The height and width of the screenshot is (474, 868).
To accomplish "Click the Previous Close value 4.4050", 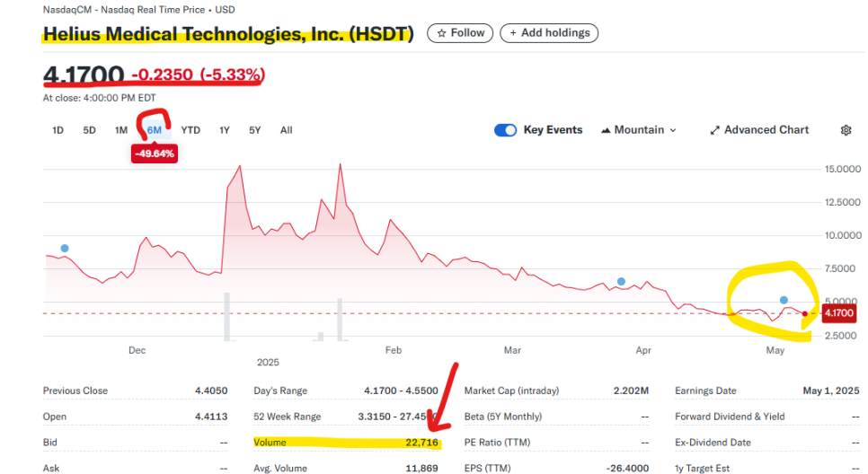I will click(211, 391).
